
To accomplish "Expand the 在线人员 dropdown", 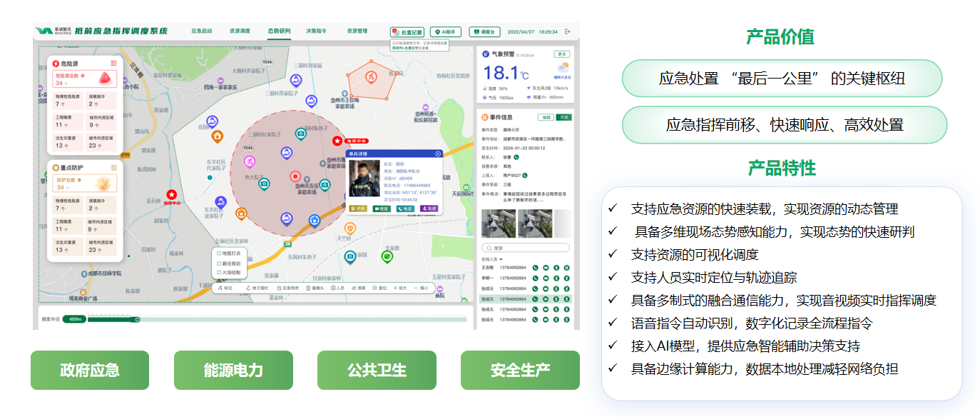I will pyautogui.click(x=492, y=259).
